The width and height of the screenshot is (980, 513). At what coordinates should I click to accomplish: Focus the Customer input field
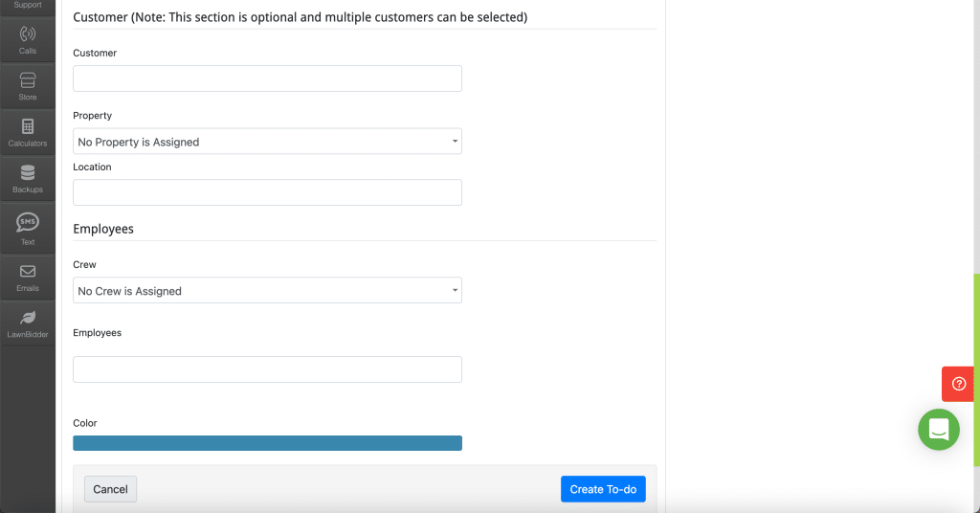(x=267, y=78)
